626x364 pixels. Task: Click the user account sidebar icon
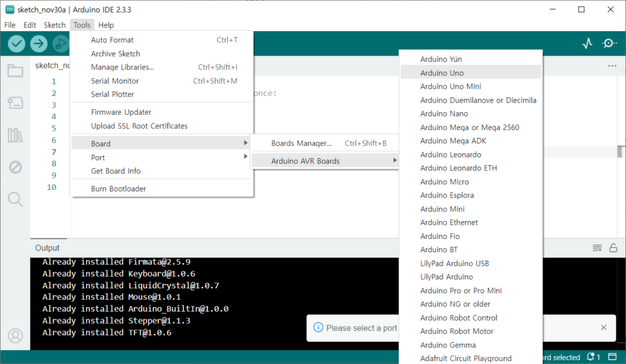[x=15, y=336]
